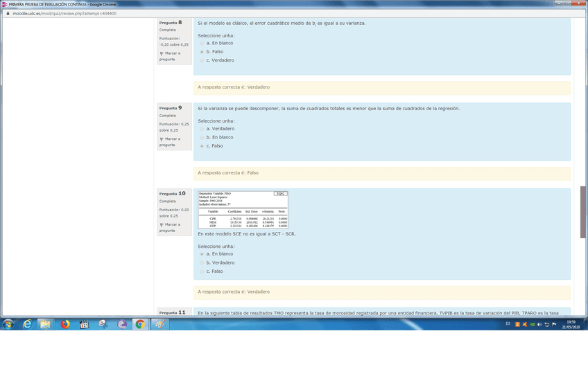Click 'Seleccione unha:' label in Pregunta 10

(x=216, y=247)
